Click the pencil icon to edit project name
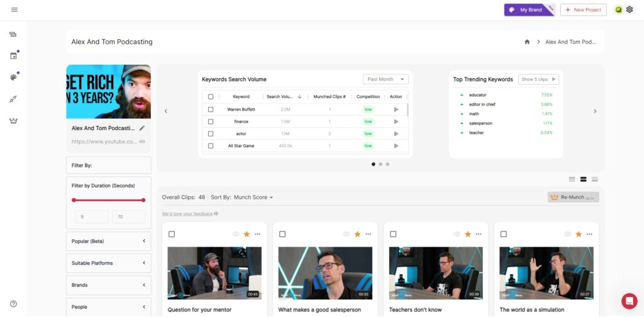The height and width of the screenshot is (317, 644). tap(142, 128)
